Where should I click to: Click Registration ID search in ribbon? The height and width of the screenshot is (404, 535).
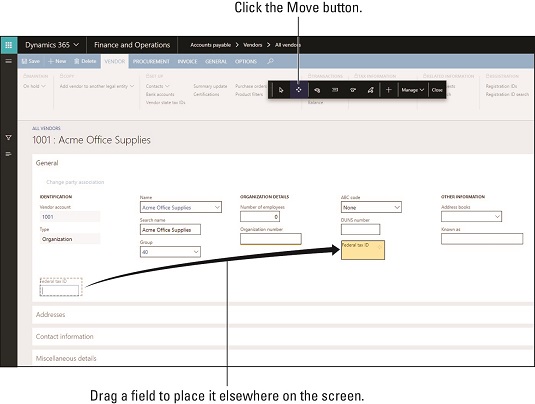click(x=507, y=94)
